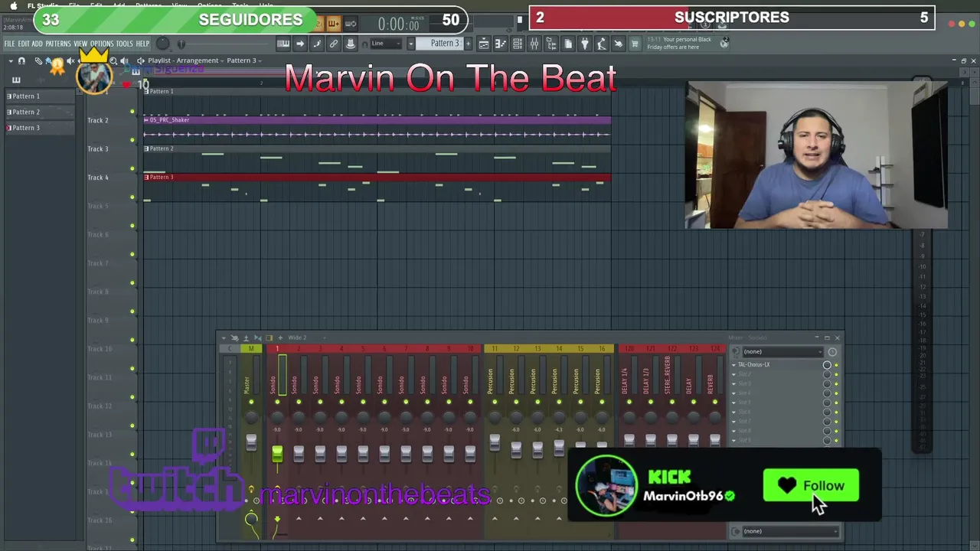980x551 pixels.
Task: Click the Master channel volume fader
Action: click(x=251, y=443)
